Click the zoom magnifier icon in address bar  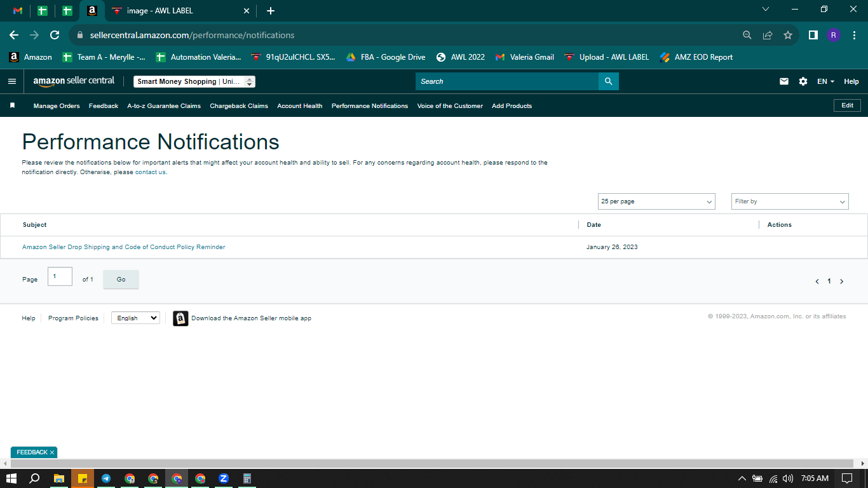click(747, 35)
